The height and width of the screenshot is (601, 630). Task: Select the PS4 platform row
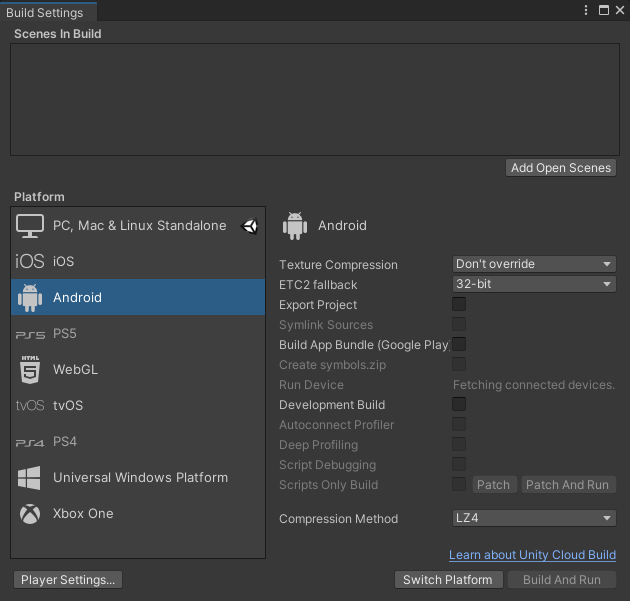[x=138, y=442]
